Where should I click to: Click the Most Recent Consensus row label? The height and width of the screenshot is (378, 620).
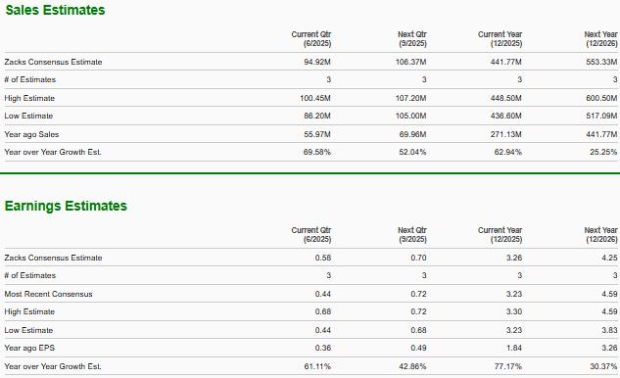[x=48, y=294]
